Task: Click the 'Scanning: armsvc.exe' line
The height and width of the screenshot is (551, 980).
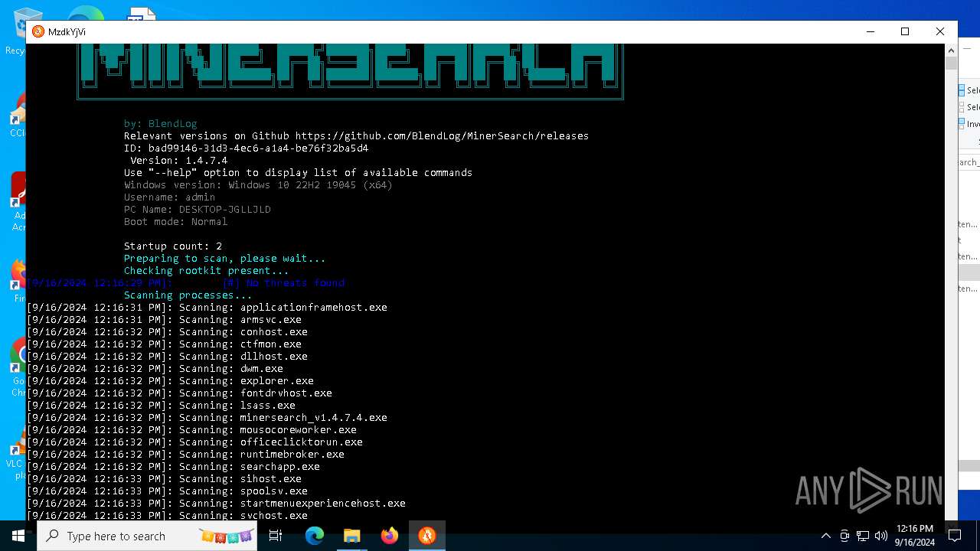Action: pyautogui.click(x=164, y=319)
